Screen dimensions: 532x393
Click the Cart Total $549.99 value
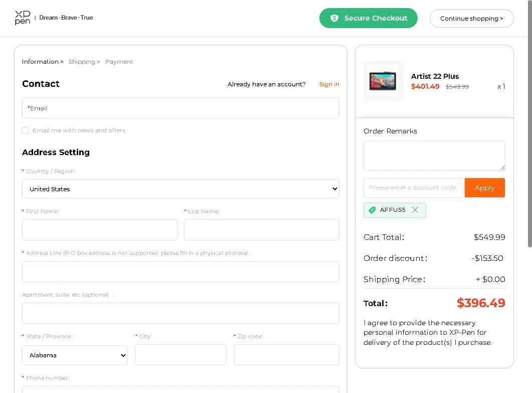tap(489, 237)
